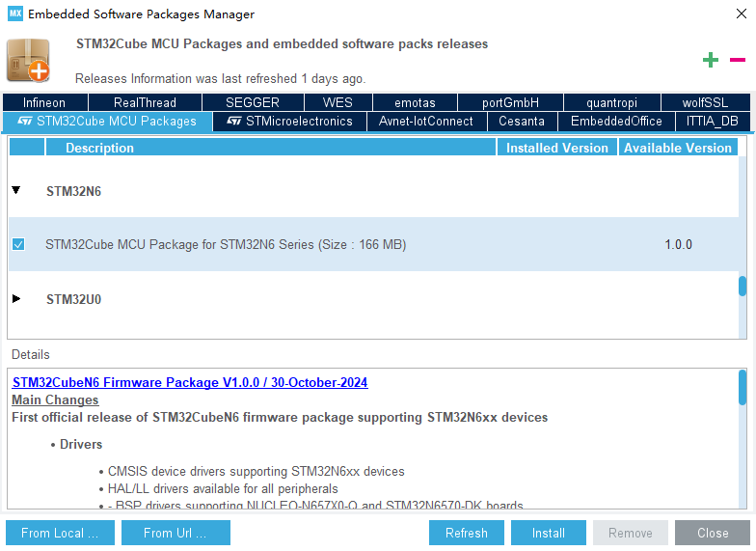Click the MX application logo icon
This screenshot has width=756, height=551.
(15, 14)
